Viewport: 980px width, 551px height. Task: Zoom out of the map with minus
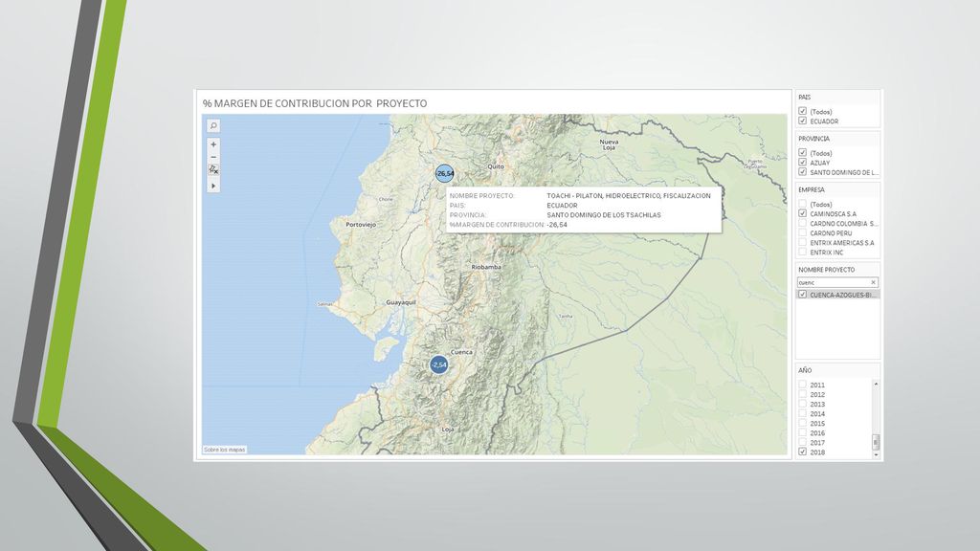(213, 157)
